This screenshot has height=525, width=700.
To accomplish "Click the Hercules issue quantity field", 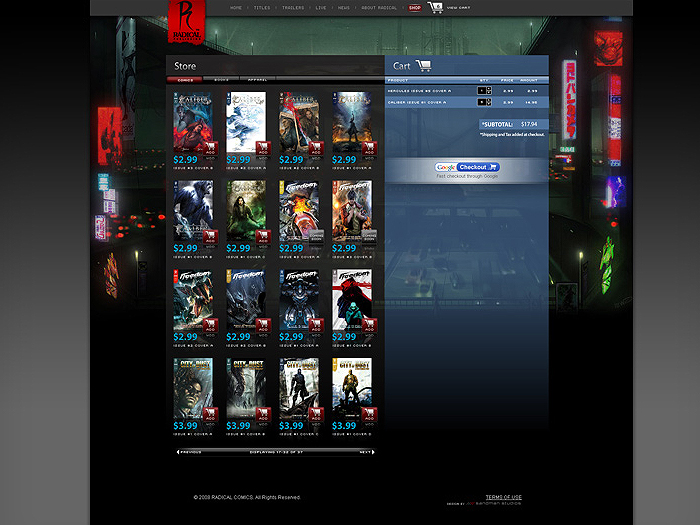I will [482, 91].
